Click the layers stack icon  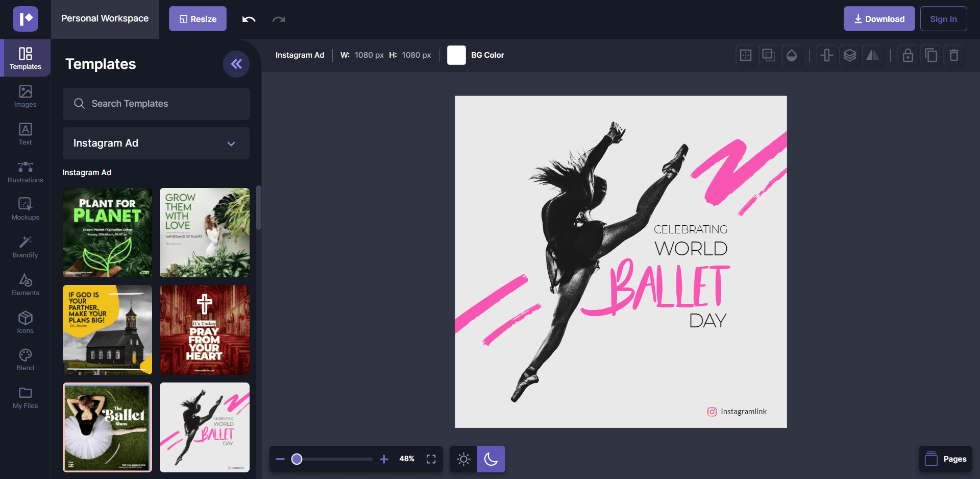coord(849,55)
